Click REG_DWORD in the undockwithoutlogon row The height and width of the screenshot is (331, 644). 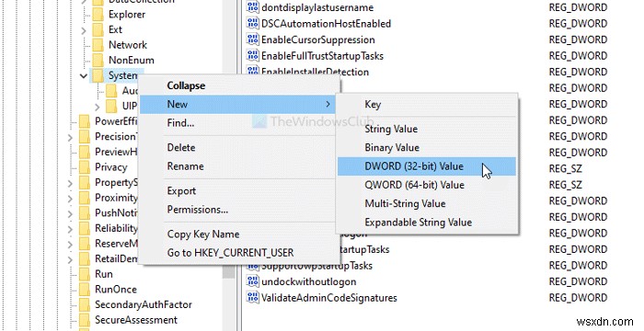(578, 281)
